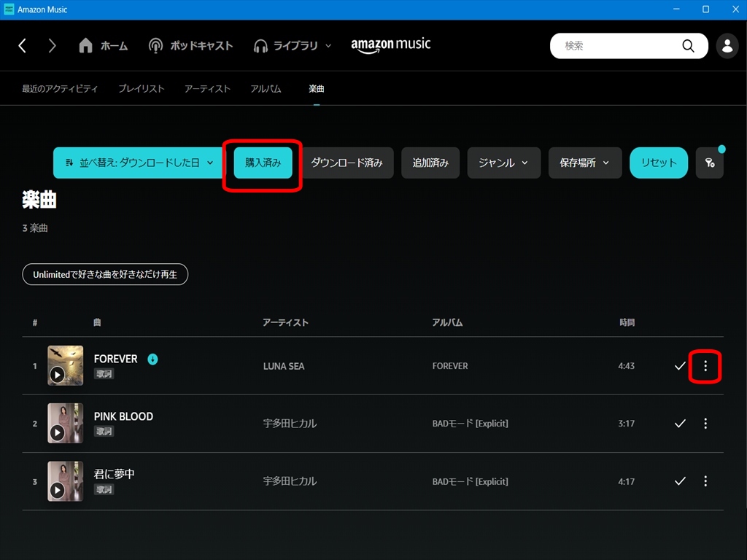Open the user profile icon

tap(727, 46)
